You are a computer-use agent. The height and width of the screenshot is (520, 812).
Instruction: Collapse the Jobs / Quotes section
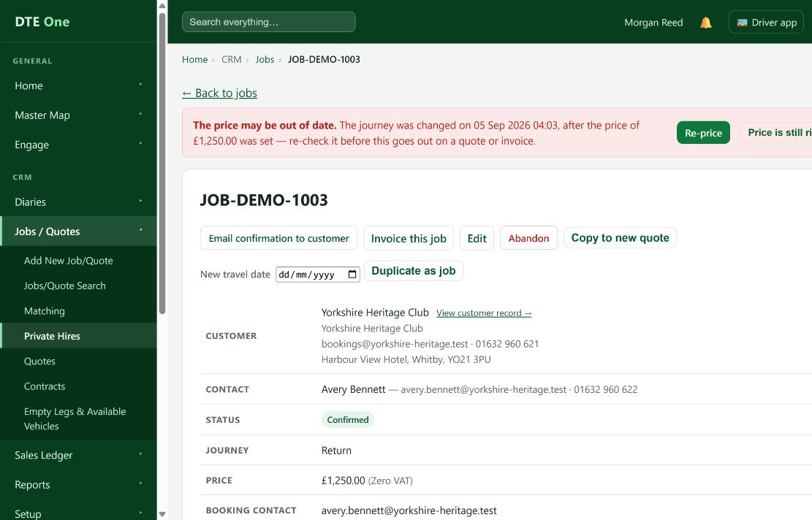tap(140, 230)
